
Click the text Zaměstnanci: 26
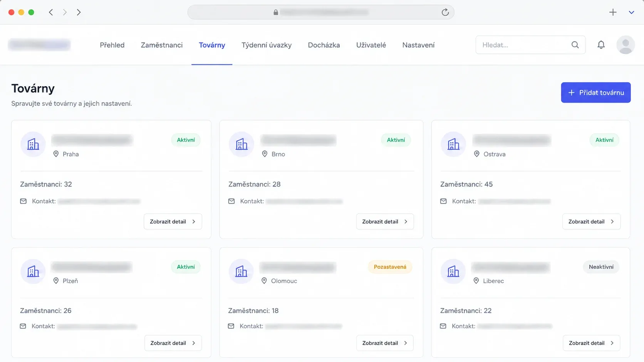45,310
